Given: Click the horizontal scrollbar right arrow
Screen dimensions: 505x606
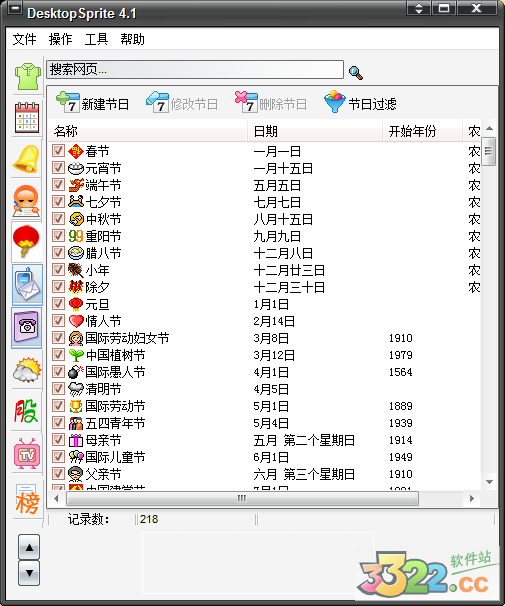Looking at the screenshot, I should point(471,498).
